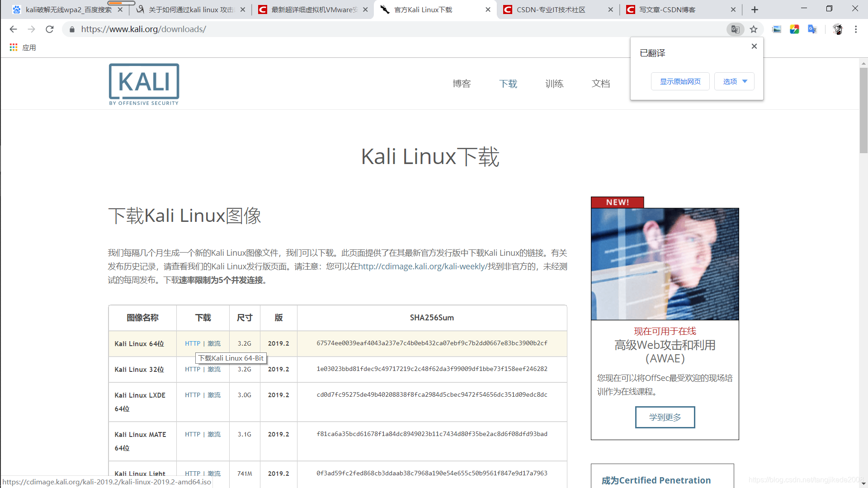Click the scrollbar up arrow
This screenshot has width=868, height=488.
click(x=863, y=63)
